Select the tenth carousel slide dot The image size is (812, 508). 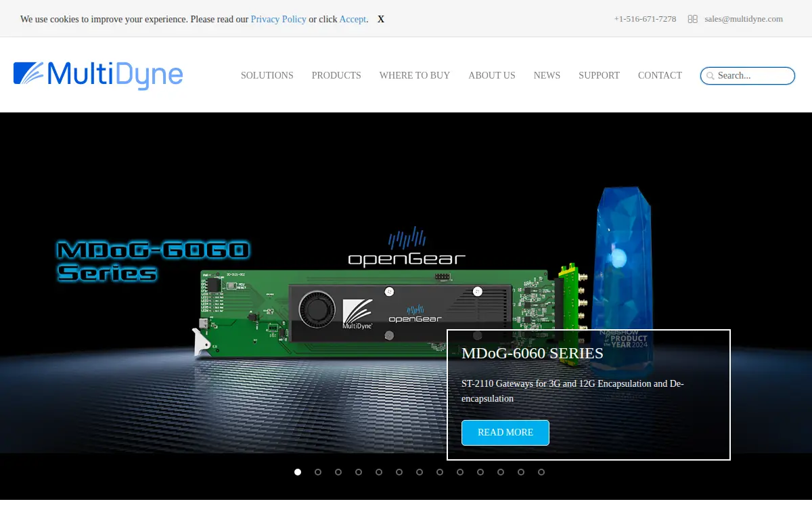coord(480,472)
